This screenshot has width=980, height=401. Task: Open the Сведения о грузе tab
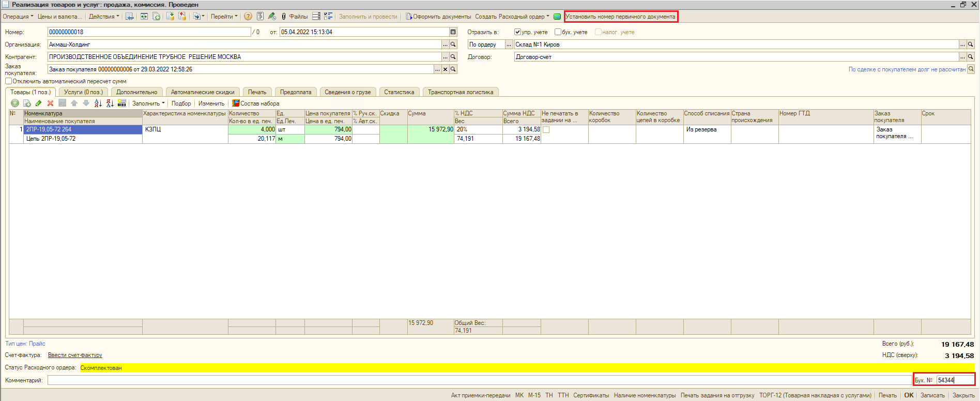347,92
